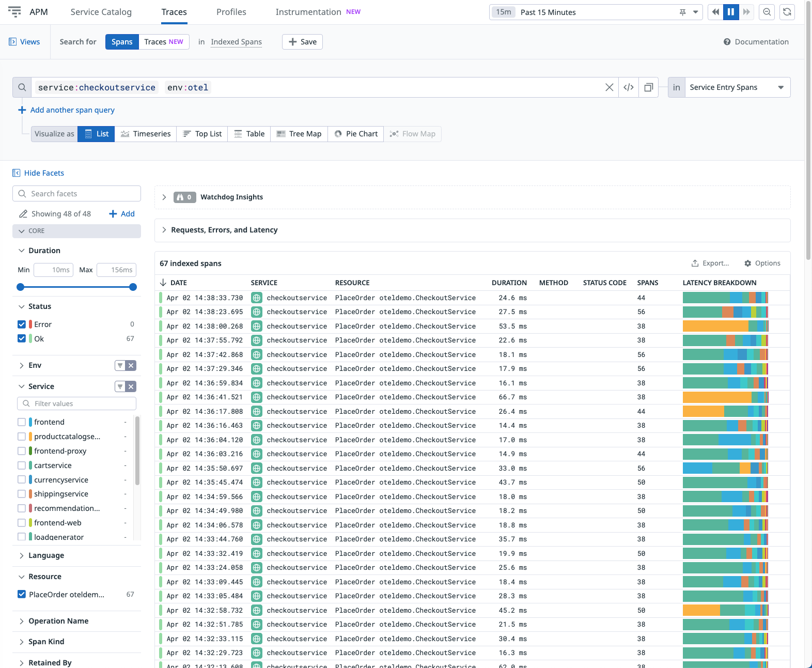Check the frontend-proxy service checkbox

[x=22, y=451]
